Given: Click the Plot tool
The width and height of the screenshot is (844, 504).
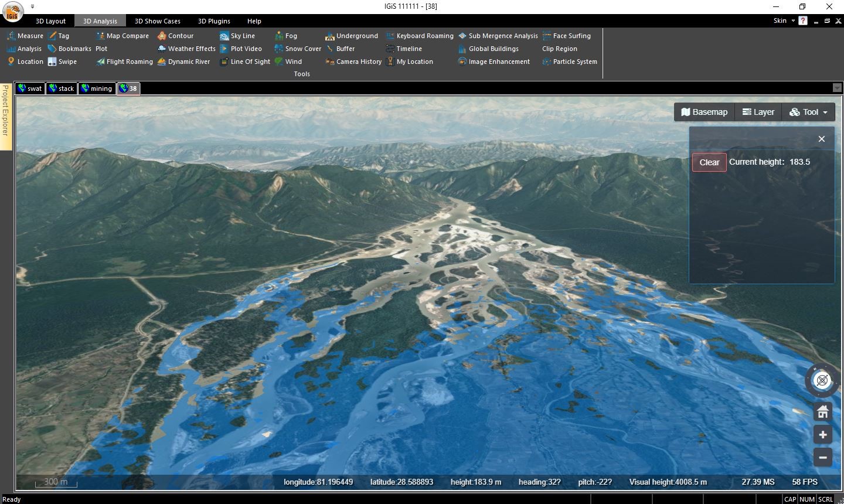Looking at the screenshot, I should click(101, 49).
